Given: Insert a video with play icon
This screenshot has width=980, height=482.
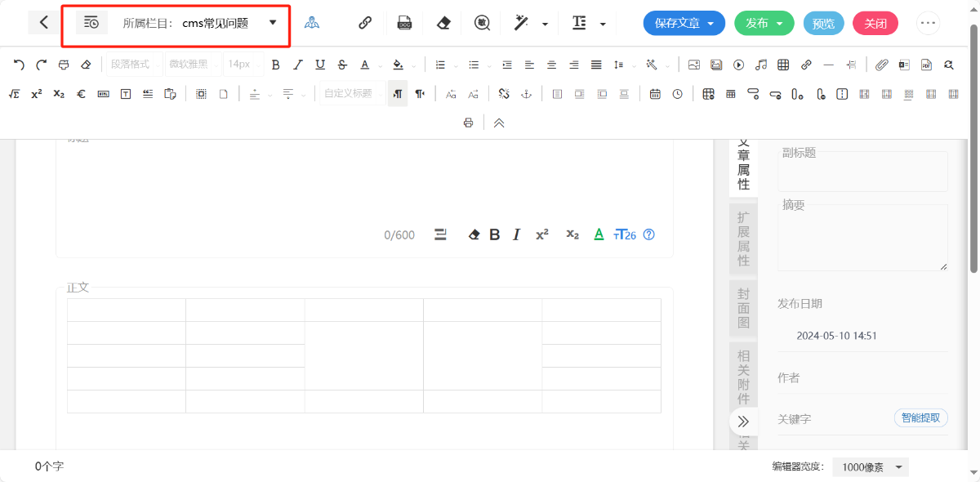Looking at the screenshot, I should pos(738,65).
